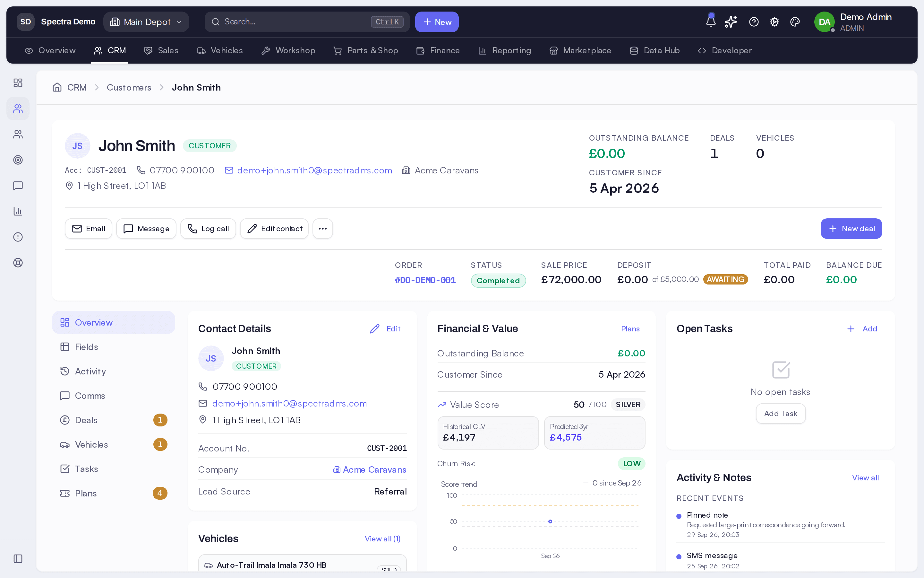Go to the Overview top navigation tab
The image size is (924, 578).
[x=50, y=50]
